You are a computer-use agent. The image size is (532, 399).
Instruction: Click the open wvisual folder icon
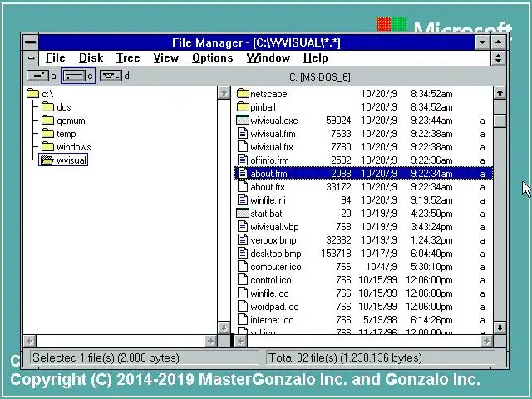pyautogui.click(x=47, y=160)
